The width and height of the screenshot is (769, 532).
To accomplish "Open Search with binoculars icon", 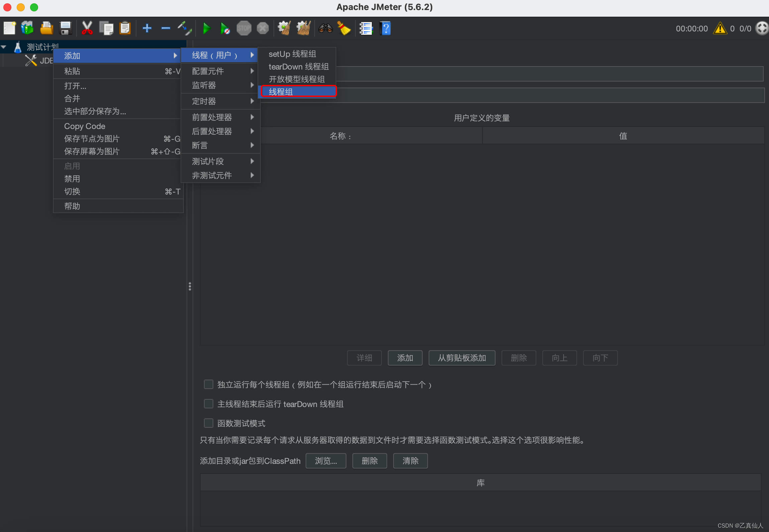I will (325, 28).
